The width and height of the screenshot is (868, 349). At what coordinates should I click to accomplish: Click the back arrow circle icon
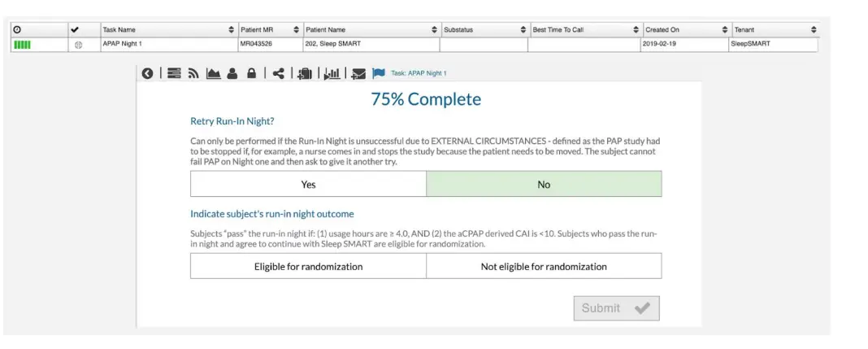[x=147, y=73]
